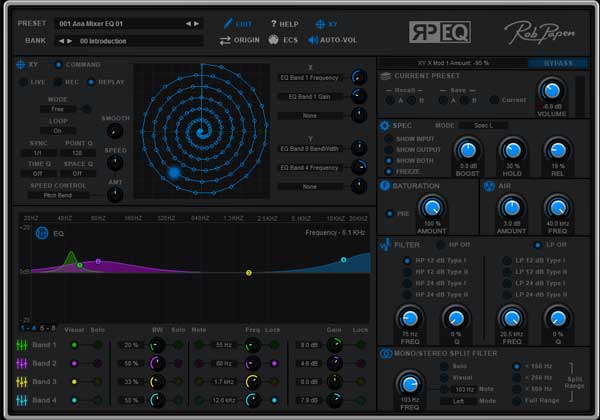This screenshot has width=600, height=420.
Task: Select LP 12 dB Type I filter
Action: point(507,261)
